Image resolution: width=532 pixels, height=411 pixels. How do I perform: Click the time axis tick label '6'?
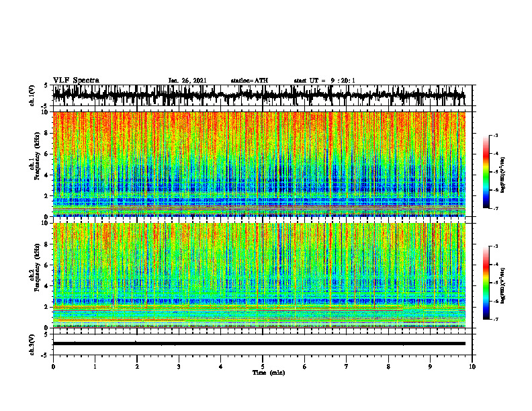(x=305, y=367)
